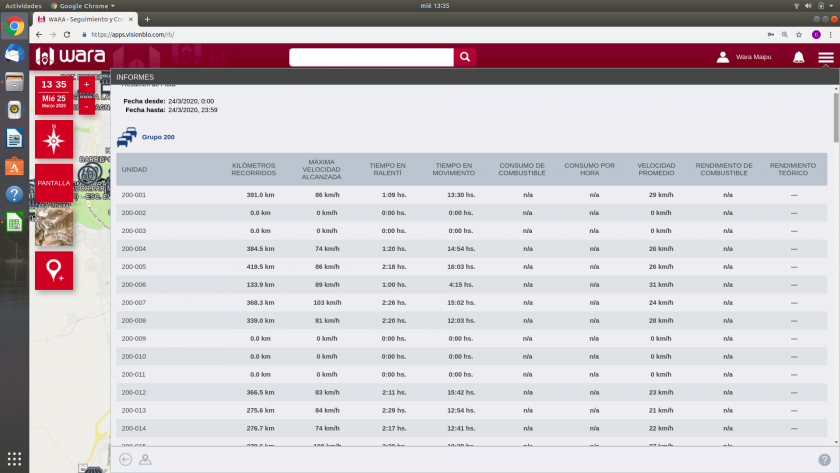Image resolution: width=840 pixels, height=473 pixels.
Task: Zoom out the map with minus button
Action: coord(86,105)
